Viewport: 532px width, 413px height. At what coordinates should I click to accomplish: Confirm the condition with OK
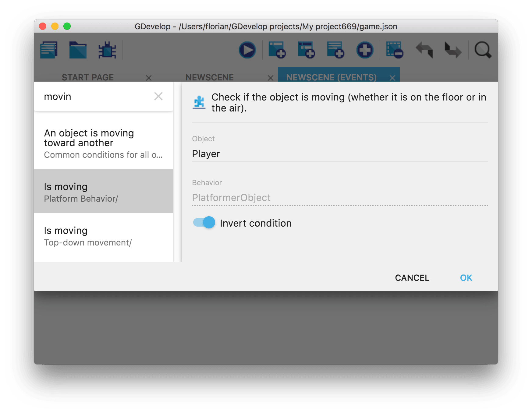[x=466, y=278]
